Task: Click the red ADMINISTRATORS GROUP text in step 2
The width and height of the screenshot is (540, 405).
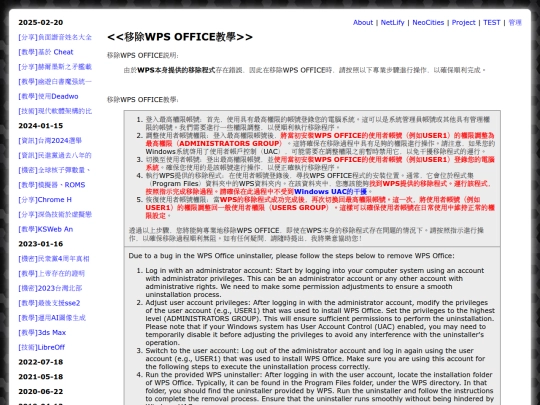Action: (x=229, y=144)
